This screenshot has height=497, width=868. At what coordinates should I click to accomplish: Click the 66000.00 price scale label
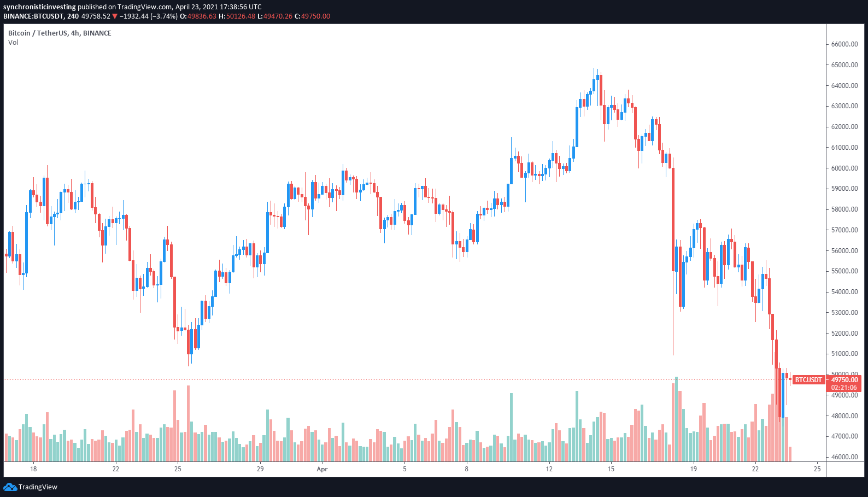844,44
